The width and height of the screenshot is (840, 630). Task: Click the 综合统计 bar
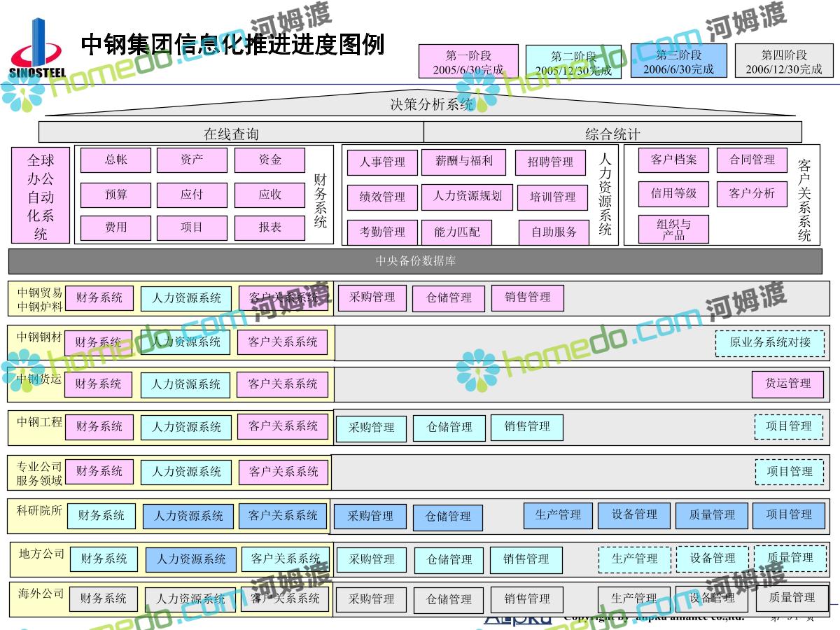tap(612, 132)
